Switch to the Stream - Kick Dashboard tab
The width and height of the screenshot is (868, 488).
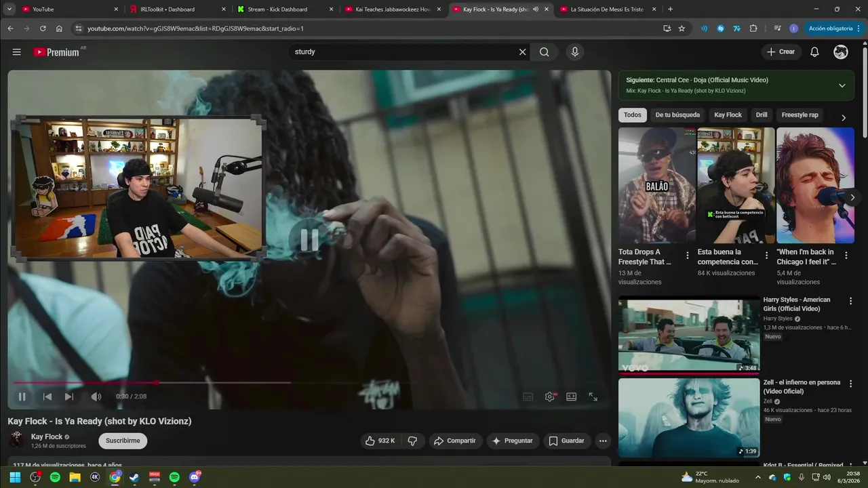285,9
